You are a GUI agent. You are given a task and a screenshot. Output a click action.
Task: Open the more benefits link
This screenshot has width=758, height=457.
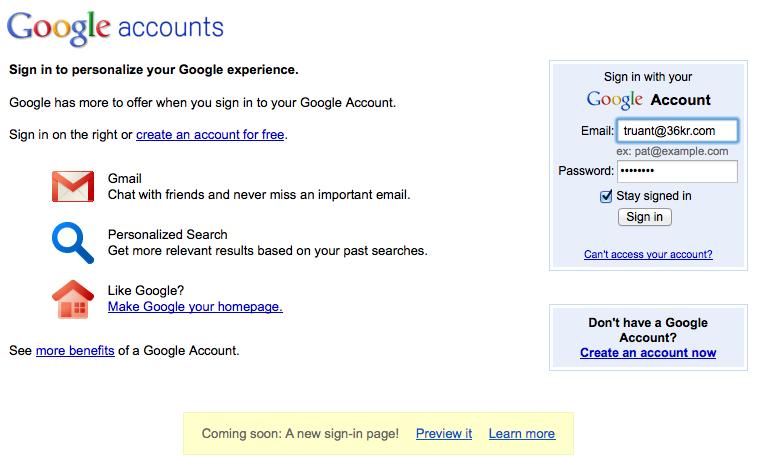click(75, 351)
